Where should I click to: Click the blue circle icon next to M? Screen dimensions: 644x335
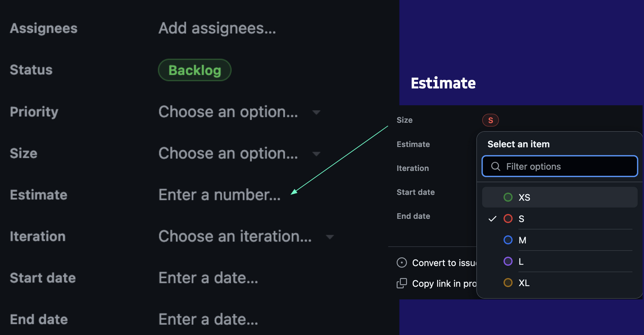click(508, 240)
